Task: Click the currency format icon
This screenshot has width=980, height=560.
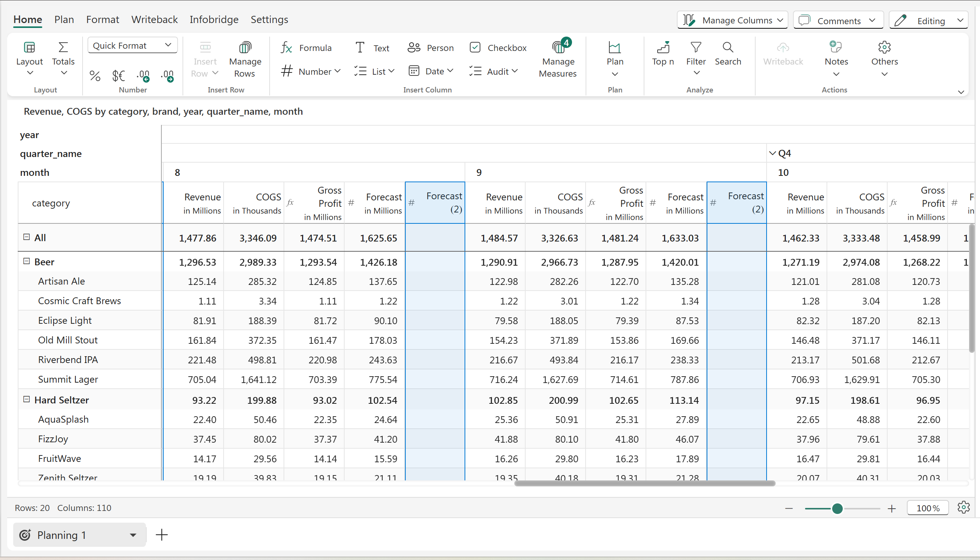Action: coord(118,75)
